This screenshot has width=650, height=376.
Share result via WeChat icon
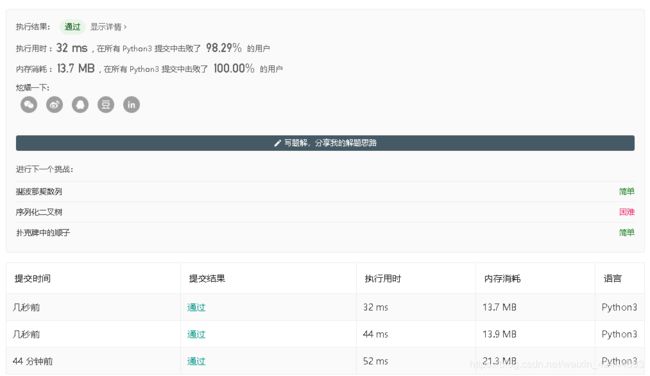coord(29,104)
